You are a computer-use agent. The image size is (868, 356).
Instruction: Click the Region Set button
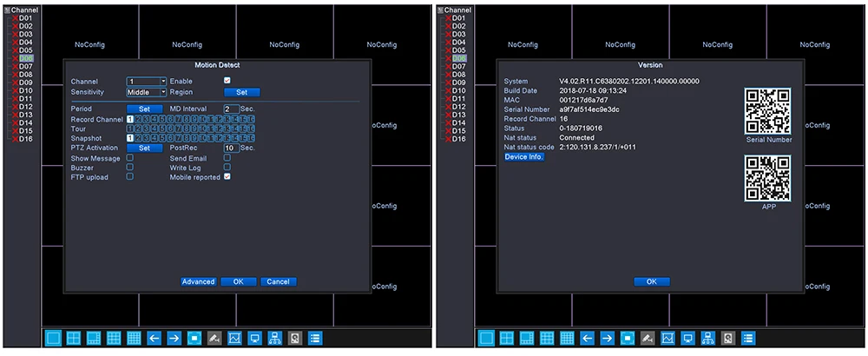pos(242,92)
